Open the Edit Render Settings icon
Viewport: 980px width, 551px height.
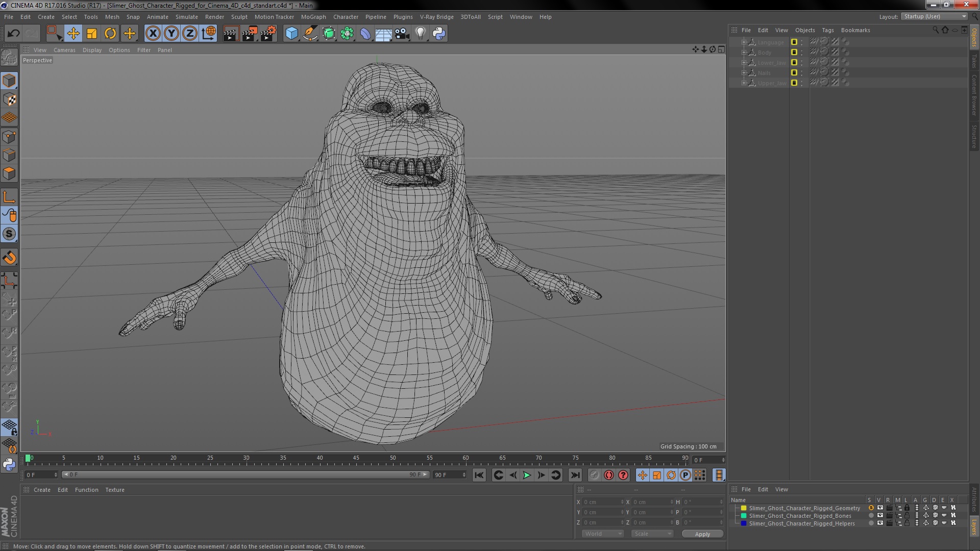click(268, 34)
